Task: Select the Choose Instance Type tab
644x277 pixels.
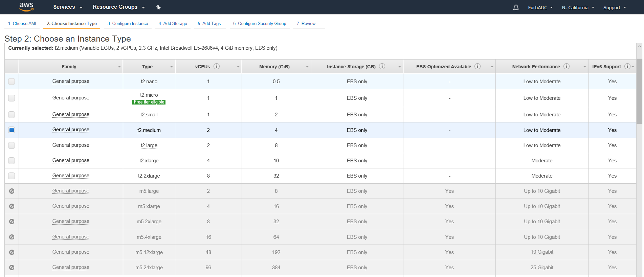Action: 72,24
